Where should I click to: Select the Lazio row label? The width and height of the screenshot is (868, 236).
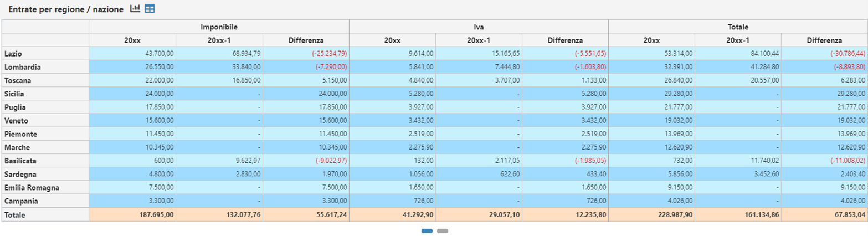(13, 54)
